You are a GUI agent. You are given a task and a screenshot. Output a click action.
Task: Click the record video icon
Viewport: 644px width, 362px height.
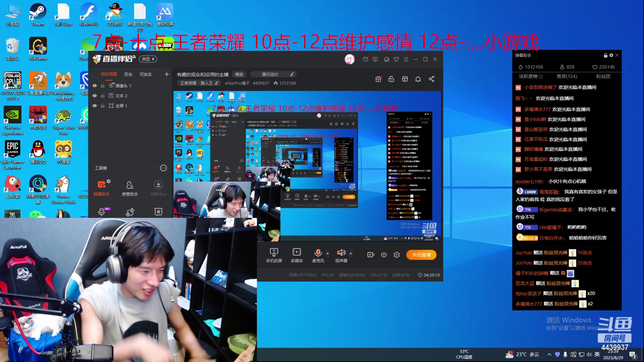(x=371, y=255)
